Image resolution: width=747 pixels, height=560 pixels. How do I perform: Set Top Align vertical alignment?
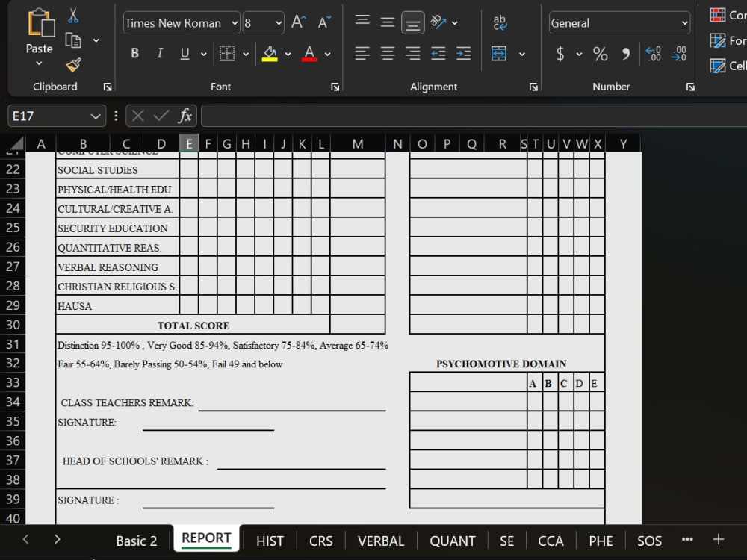(x=362, y=21)
